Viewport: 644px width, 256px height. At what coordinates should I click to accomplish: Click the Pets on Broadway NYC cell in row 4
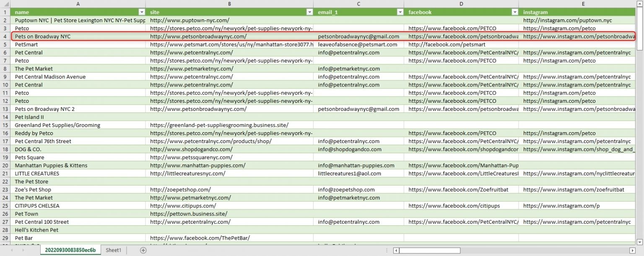point(78,37)
